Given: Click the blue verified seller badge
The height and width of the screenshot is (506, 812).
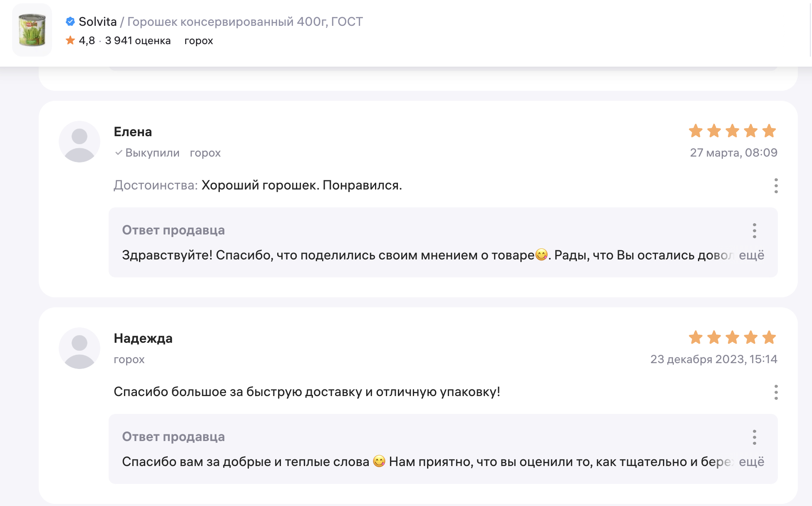Looking at the screenshot, I should [70, 21].
